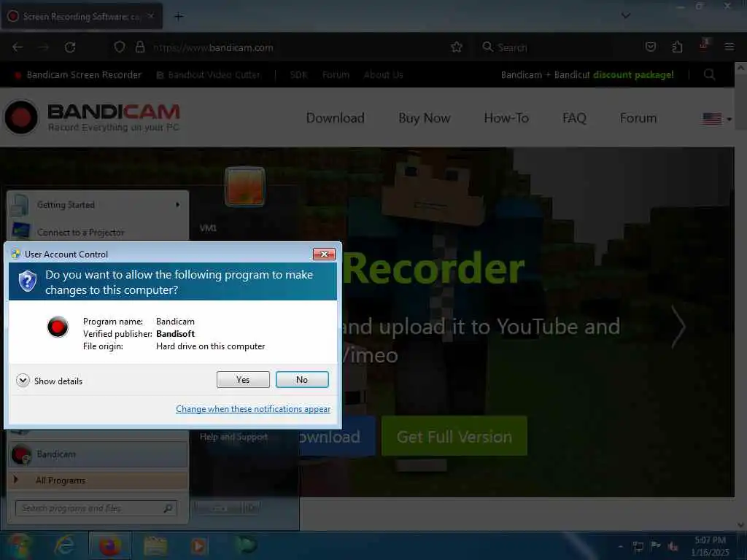Select the Screen Recording Software tab
747x560 pixels.
pyautogui.click(x=82, y=17)
